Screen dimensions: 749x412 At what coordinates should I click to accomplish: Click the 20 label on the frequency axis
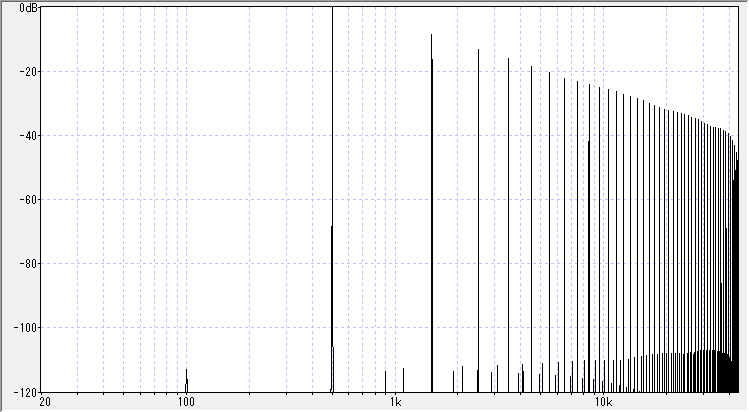click(x=44, y=401)
